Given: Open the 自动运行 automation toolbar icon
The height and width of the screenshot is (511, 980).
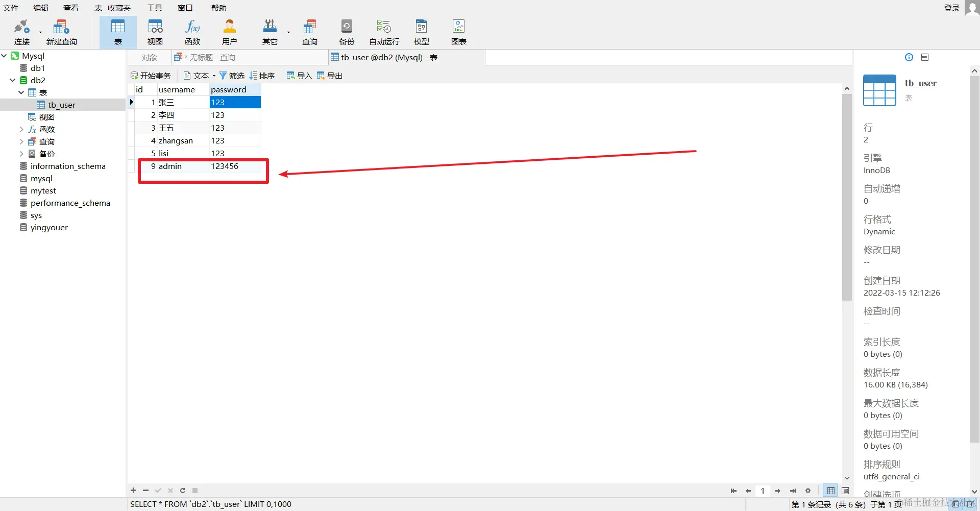Looking at the screenshot, I should 384,32.
